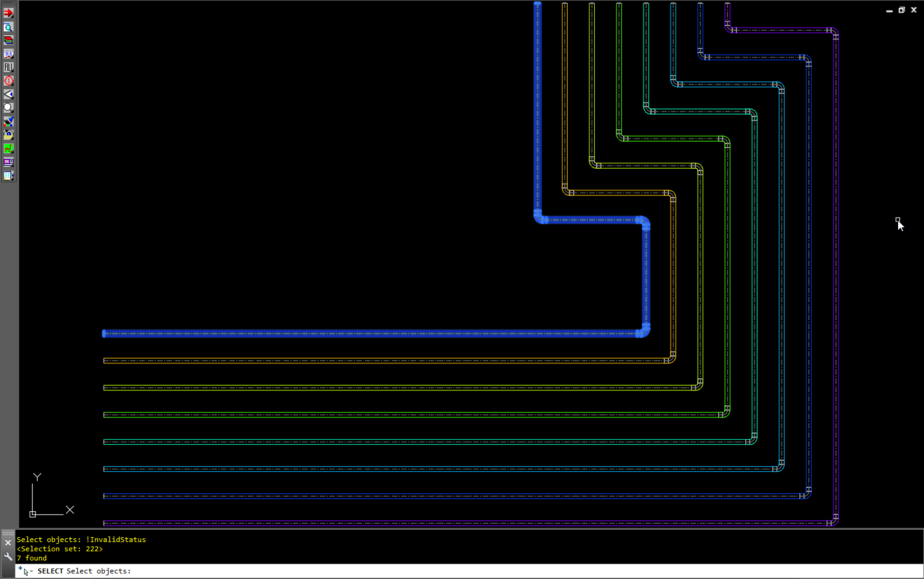
Task: Open command line customize wrench
Action: coord(8,557)
